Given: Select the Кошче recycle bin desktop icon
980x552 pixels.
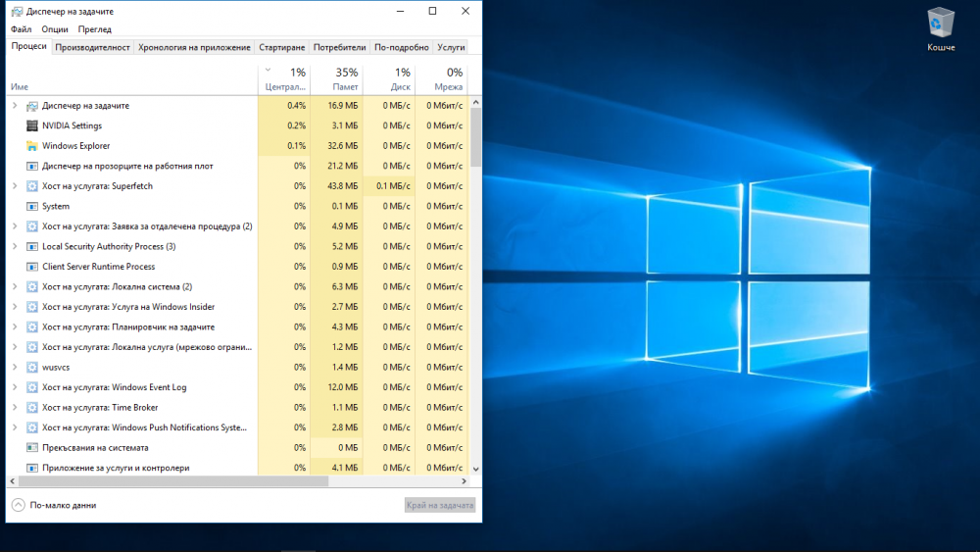Looking at the screenshot, I should [941, 29].
